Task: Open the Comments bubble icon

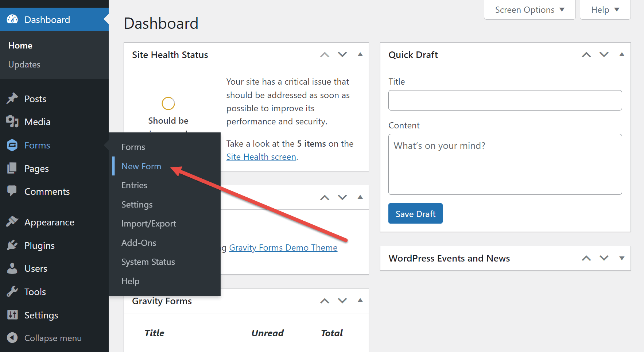Action: point(12,191)
